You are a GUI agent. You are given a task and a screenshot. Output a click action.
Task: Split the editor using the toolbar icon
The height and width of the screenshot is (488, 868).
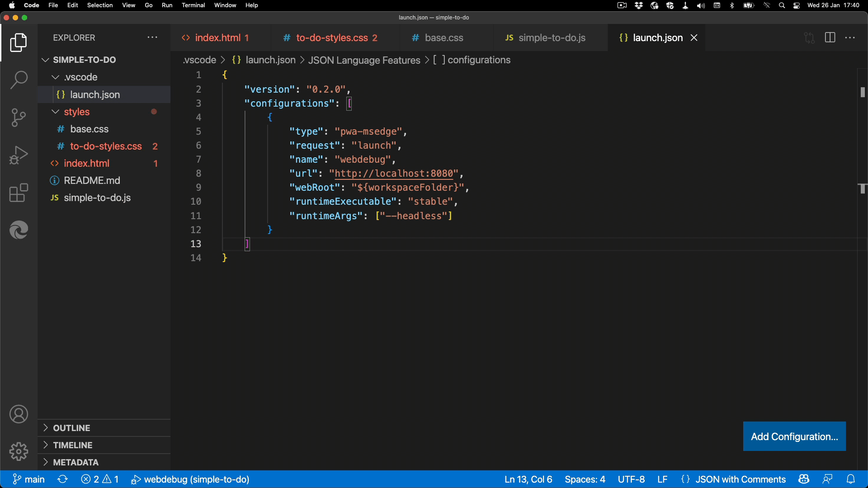tap(830, 38)
